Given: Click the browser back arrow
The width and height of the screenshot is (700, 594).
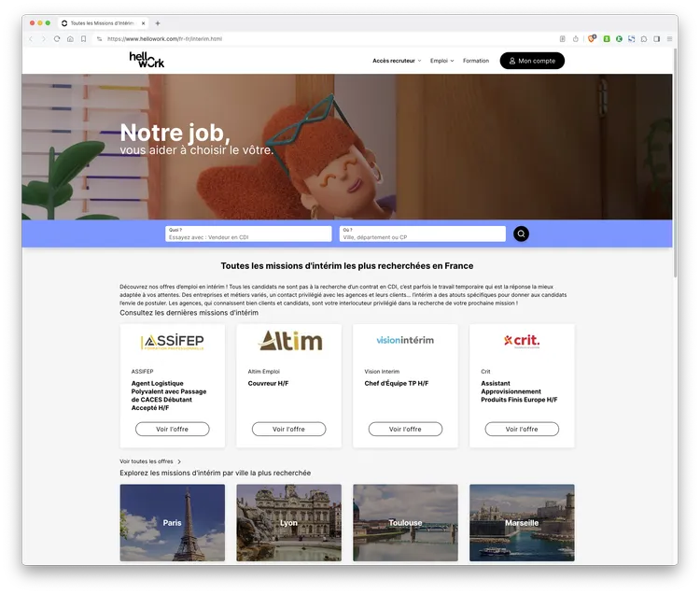Looking at the screenshot, I should tap(31, 39).
